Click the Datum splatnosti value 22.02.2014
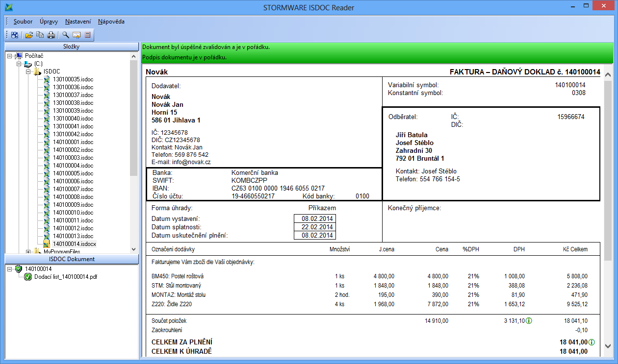618x364 pixels. 317,227
